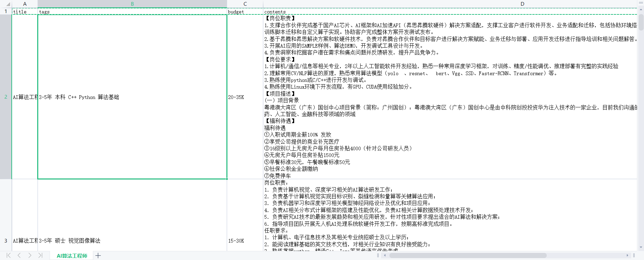The width and height of the screenshot is (644, 260).
Task: Select the row 2 AI算法工程 title cell
Action: click(x=25, y=97)
